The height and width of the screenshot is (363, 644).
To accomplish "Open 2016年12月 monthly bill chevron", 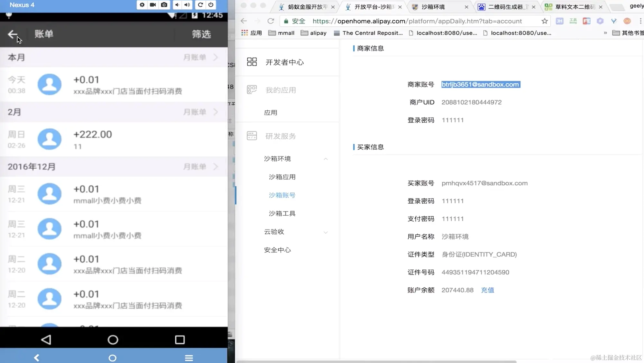I will pos(216,167).
